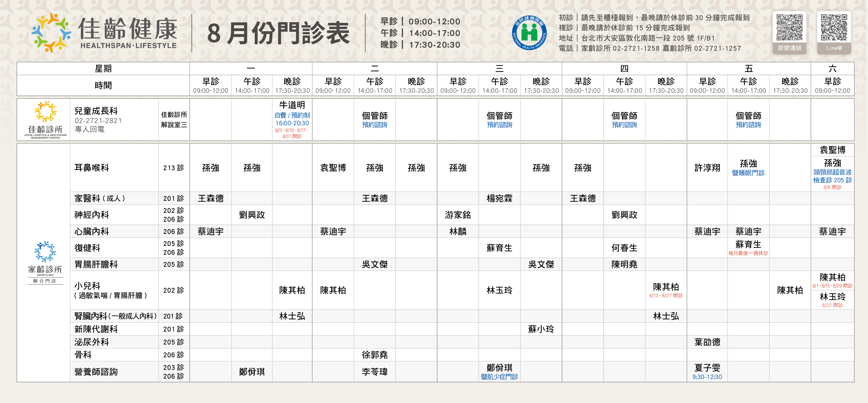Click 劉興政 in Thursday afternoon slot

coord(624,215)
